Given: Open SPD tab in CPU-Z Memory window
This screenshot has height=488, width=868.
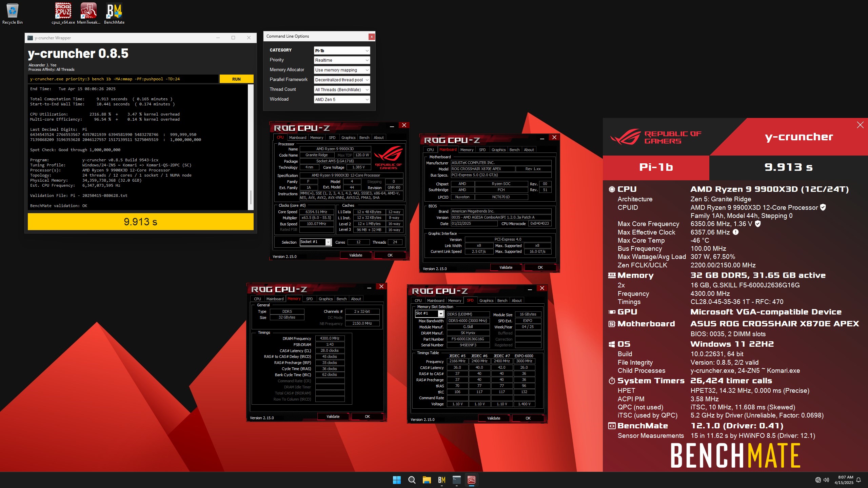Looking at the screenshot, I should (309, 299).
